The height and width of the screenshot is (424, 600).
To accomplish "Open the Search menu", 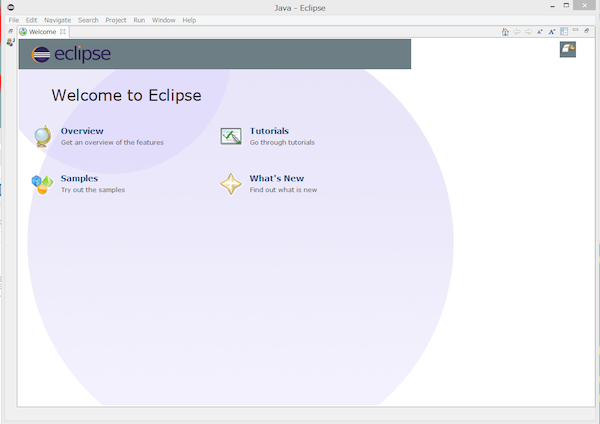I will [x=88, y=20].
